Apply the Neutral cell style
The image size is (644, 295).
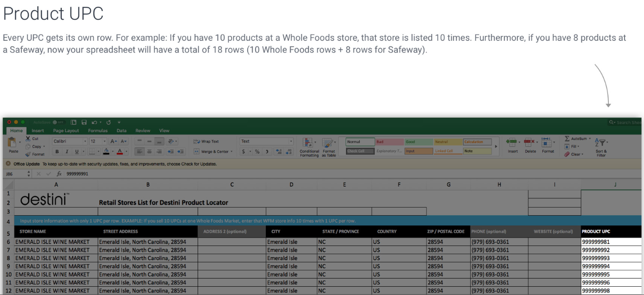click(x=448, y=142)
